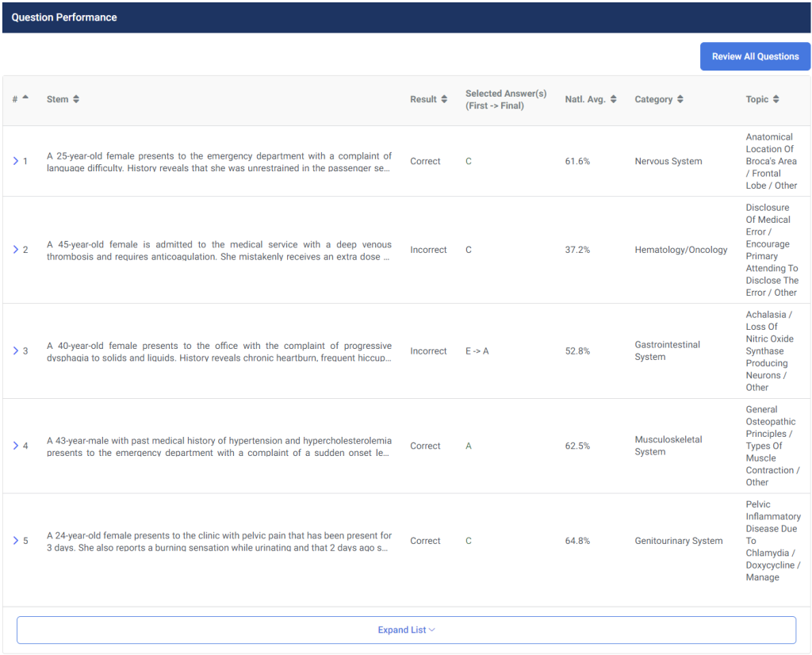This screenshot has height=655, width=812.
Task: Click the sort icon beside # column
Action: click(x=25, y=98)
